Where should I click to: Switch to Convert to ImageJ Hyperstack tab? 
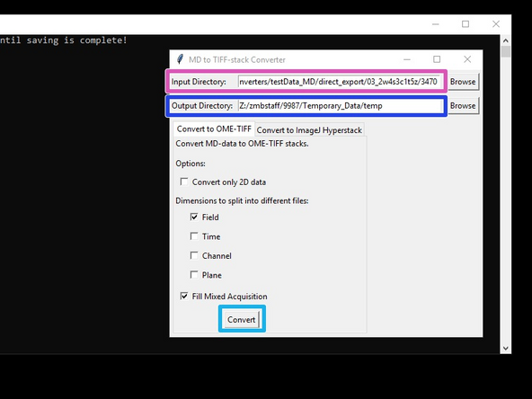pos(309,130)
